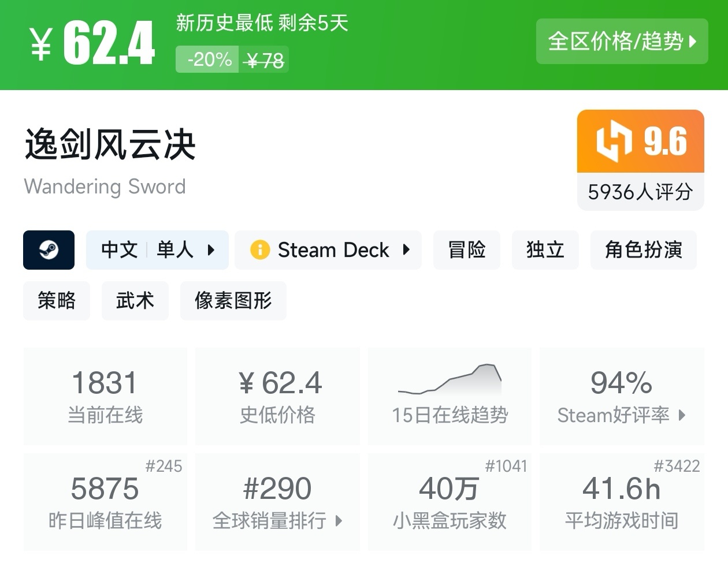The image size is (728, 563).
Task: Click the Steam Deck yellow info icon
Action: 260,250
